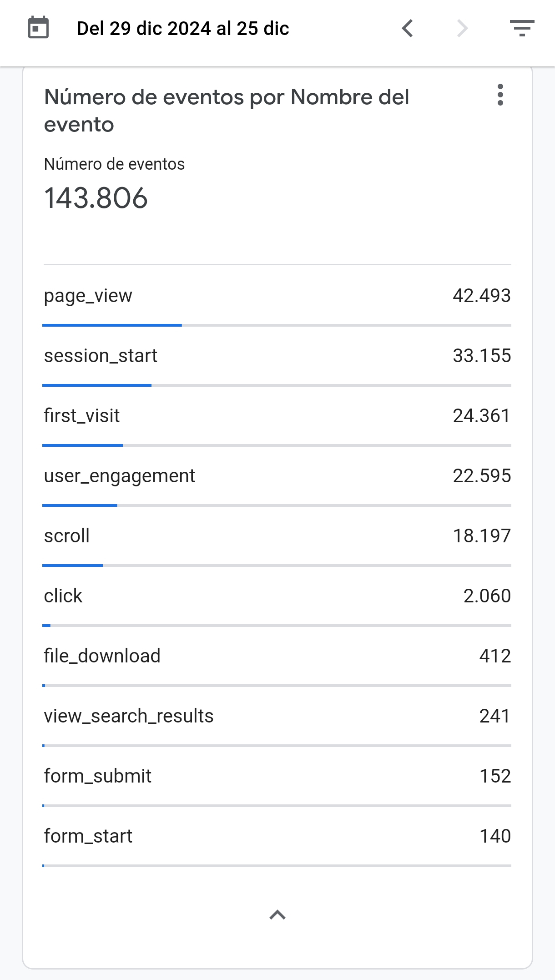Click the page_view blue progress bar
The height and width of the screenshot is (980, 555).
click(x=112, y=325)
